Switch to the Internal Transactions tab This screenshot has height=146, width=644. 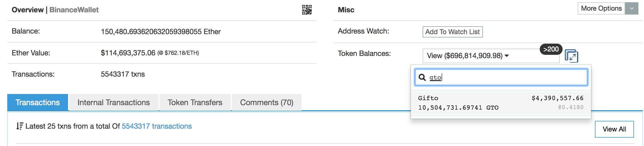[x=113, y=102]
